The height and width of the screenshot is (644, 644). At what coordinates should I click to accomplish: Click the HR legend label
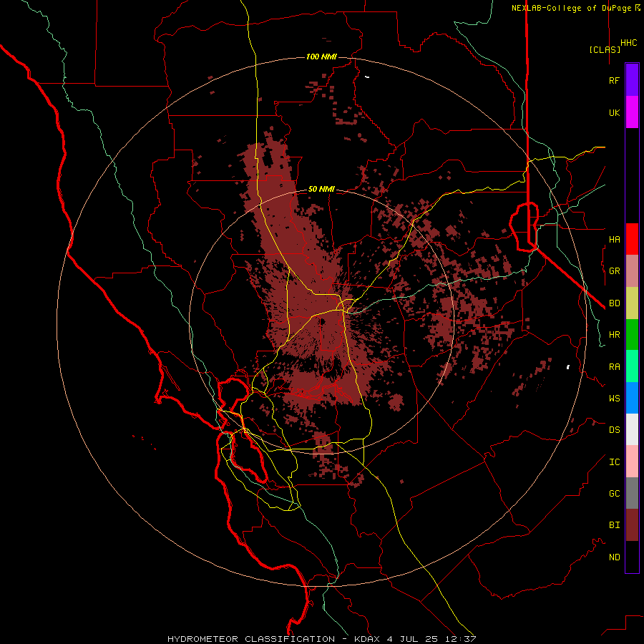click(614, 335)
